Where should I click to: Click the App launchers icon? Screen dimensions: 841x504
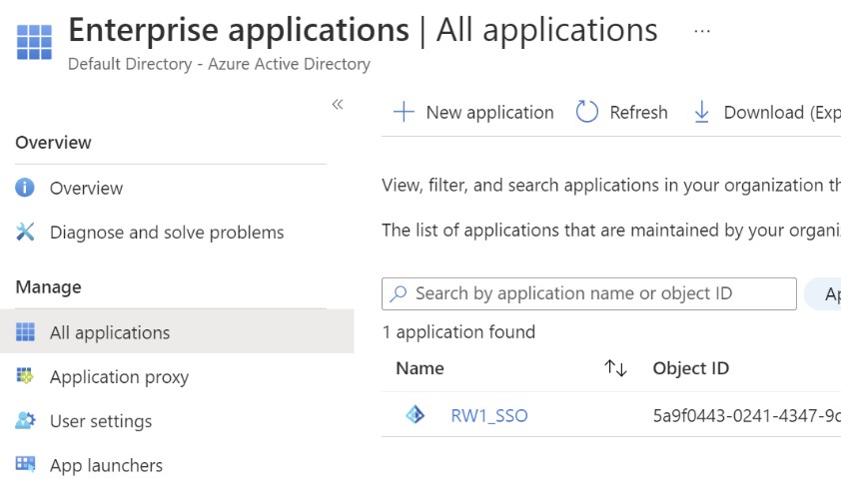click(x=25, y=464)
